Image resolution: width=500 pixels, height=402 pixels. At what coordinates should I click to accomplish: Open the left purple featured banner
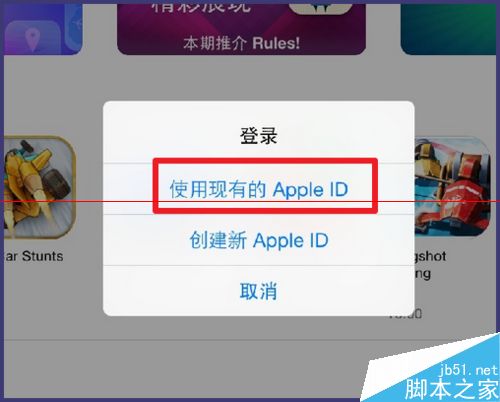(x=43, y=29)
